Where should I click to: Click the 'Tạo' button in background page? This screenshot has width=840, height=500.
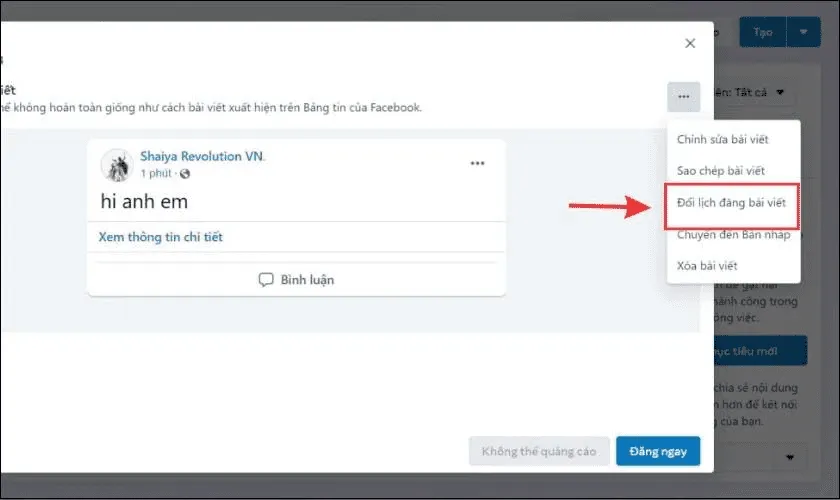763,32
